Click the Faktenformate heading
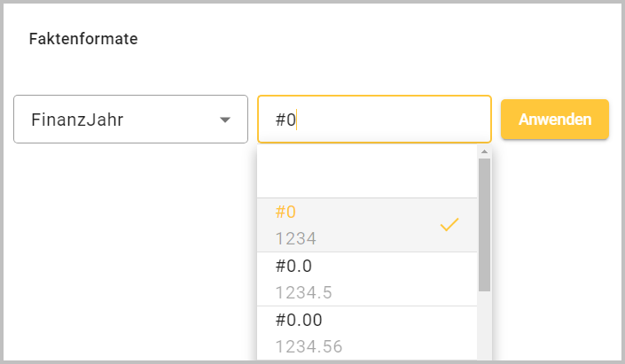Screen dimensions: 625x364 click(83, 39)
